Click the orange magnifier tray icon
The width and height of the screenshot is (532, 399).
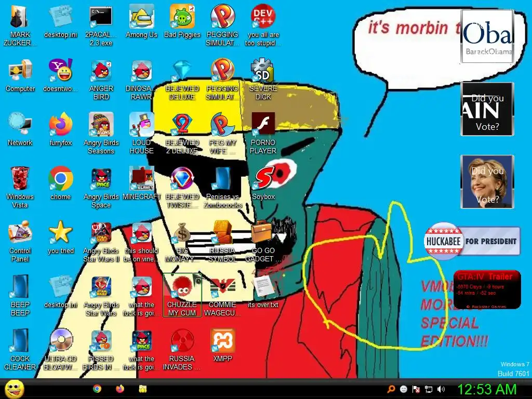click(x=391, y=389)
